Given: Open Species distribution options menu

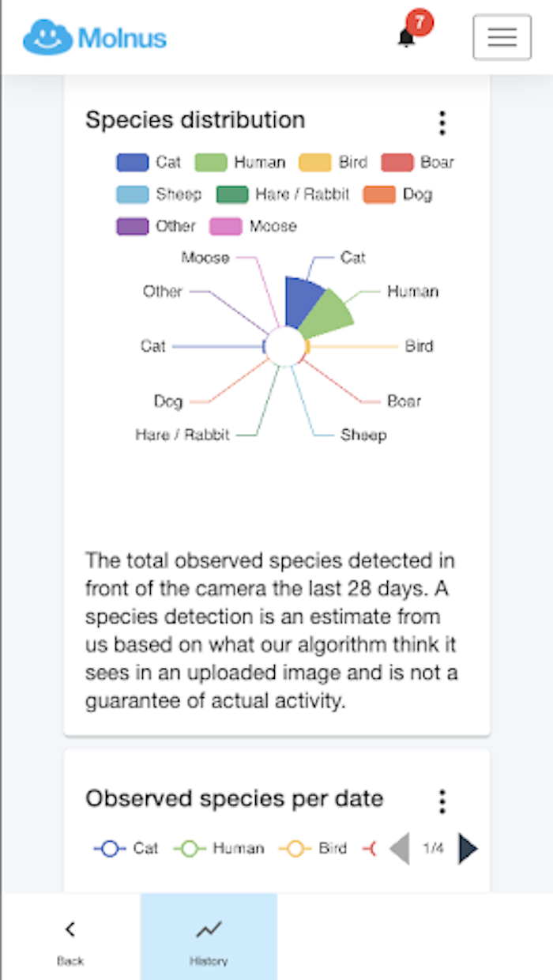Looking at the screenshot, I should [x=442, y=122].
